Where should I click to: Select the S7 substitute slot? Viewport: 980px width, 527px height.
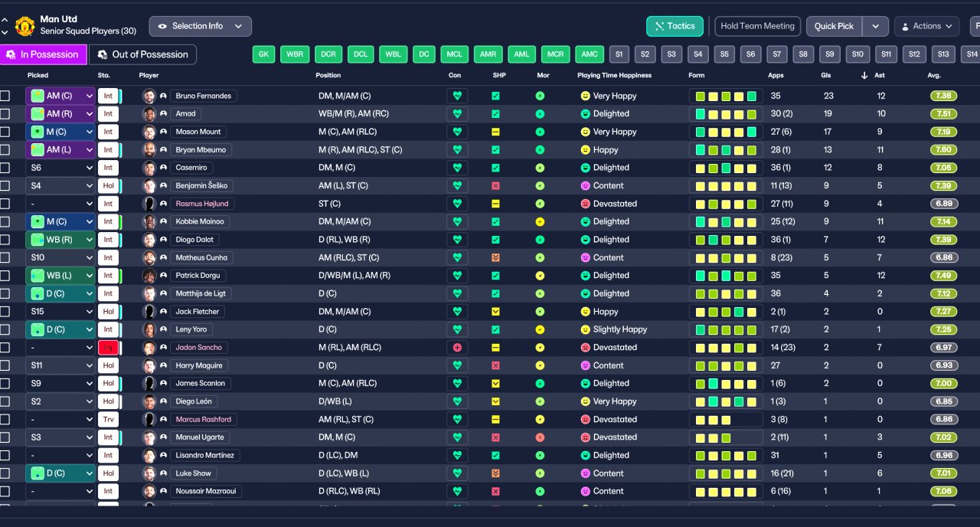pyautogui.click(x=776, y=54)
